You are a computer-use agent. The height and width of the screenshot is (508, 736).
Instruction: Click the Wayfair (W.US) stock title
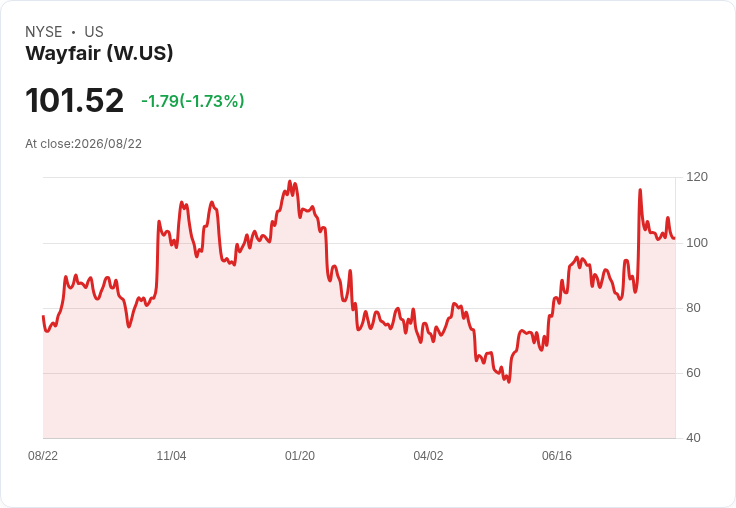click(99, 53)
